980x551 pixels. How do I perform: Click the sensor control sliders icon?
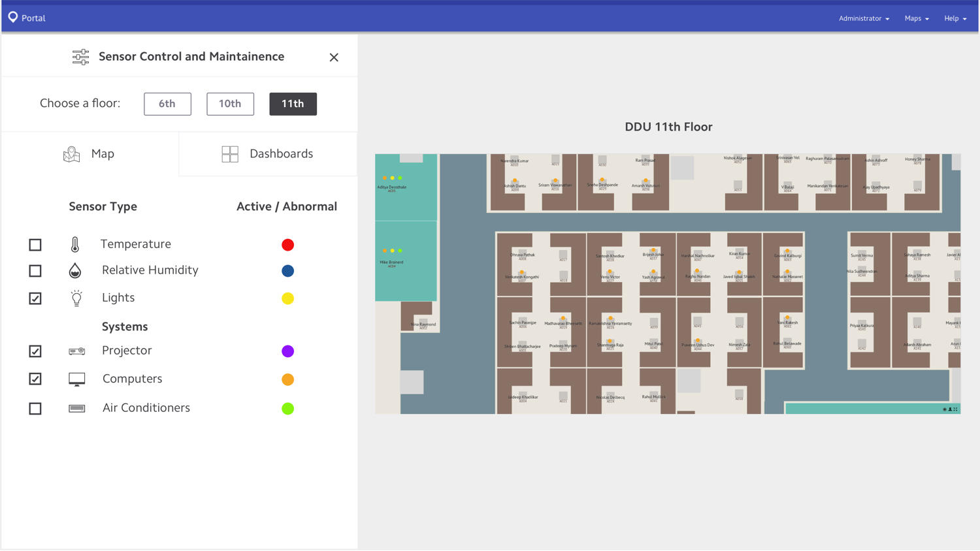[80, 57]
